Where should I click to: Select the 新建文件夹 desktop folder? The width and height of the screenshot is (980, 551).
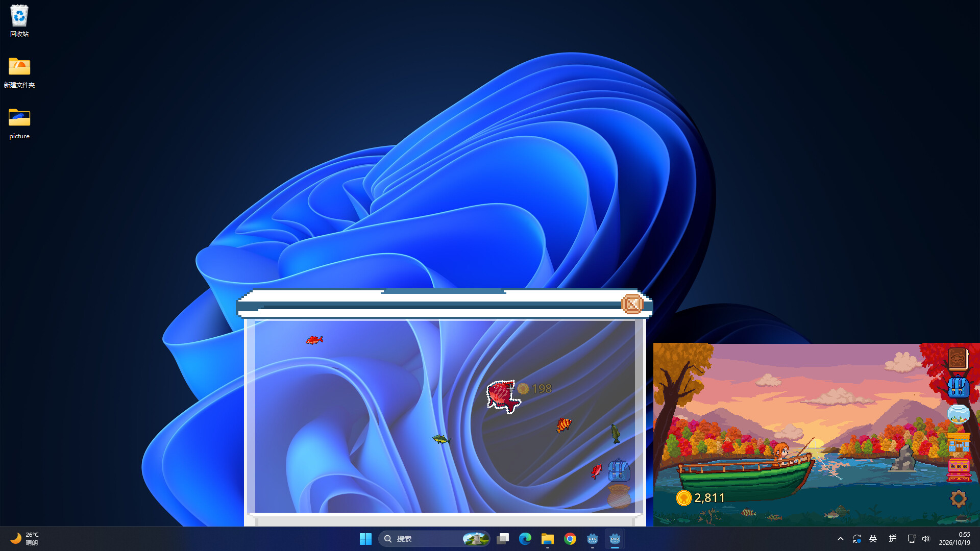pyautogui.click(x=19, y=72)
